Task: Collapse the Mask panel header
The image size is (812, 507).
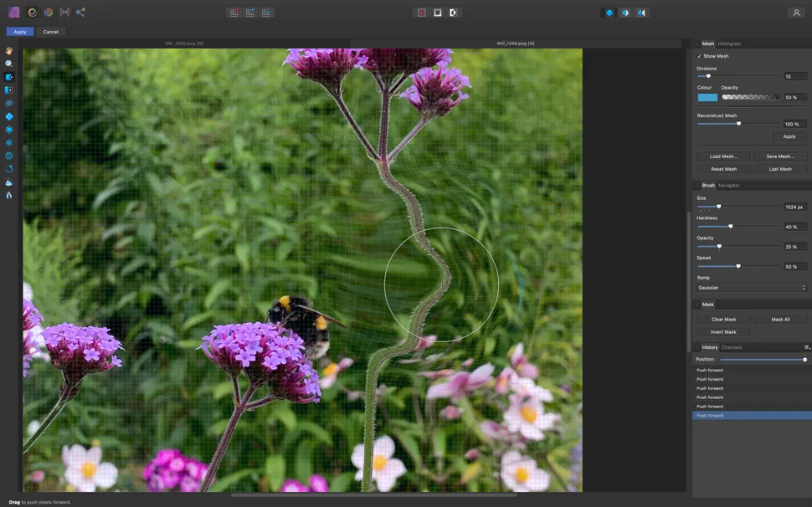Action: [706, 304]
